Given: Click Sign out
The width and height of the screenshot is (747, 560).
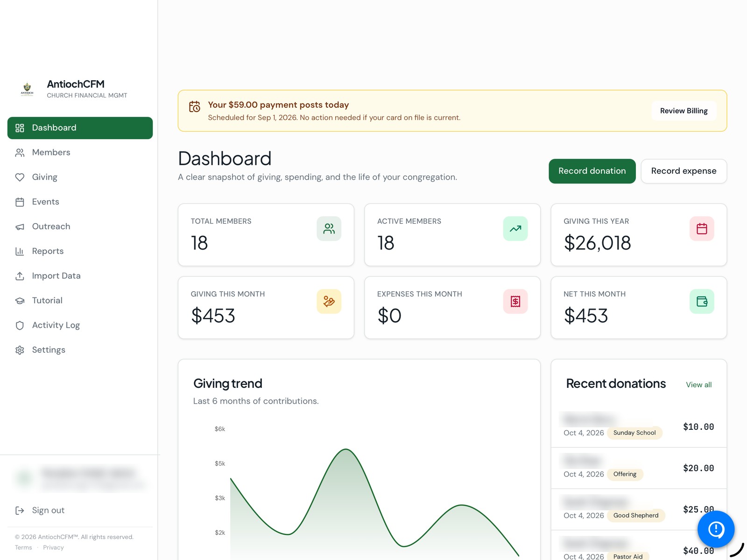Looking at the screenshot, I should [x=80, y=511].
